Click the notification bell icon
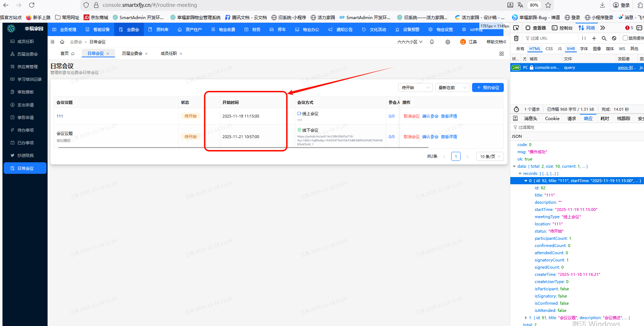This screenshot has width=644, height=326. point(432,42)
